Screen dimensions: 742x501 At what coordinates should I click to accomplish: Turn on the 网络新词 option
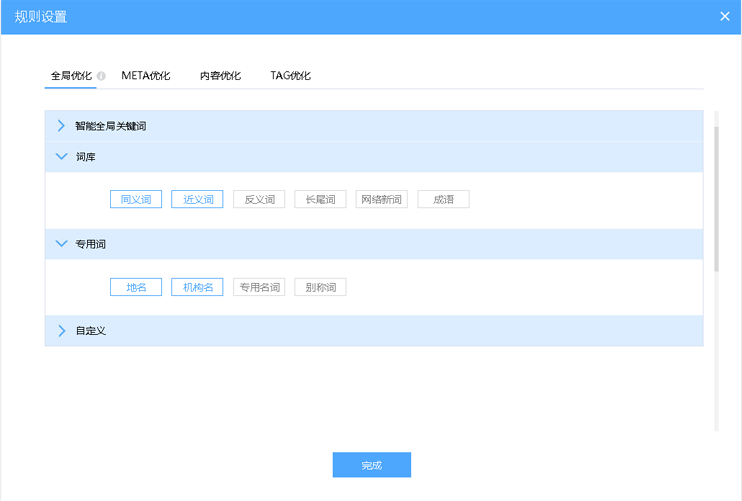(382, 199)
